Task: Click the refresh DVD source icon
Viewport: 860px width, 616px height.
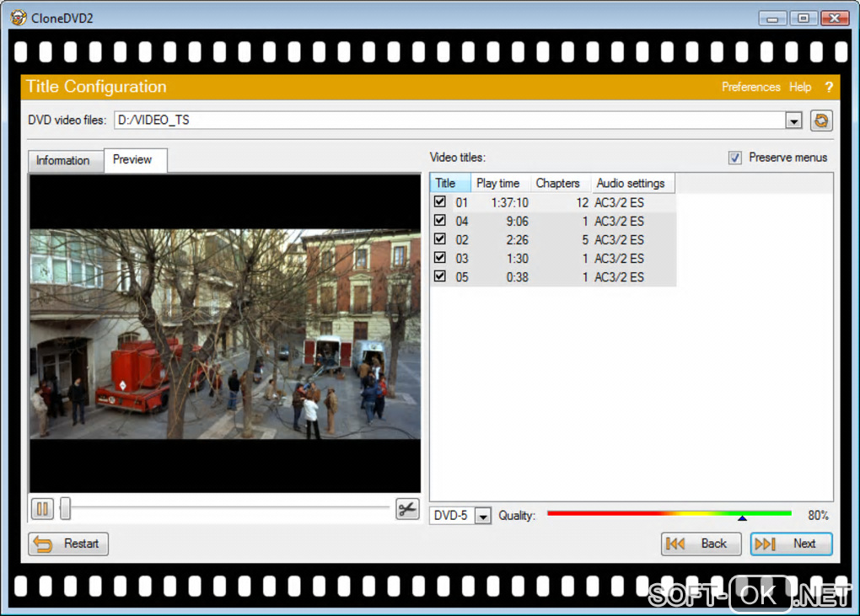Action: click(x=821, y=121)
